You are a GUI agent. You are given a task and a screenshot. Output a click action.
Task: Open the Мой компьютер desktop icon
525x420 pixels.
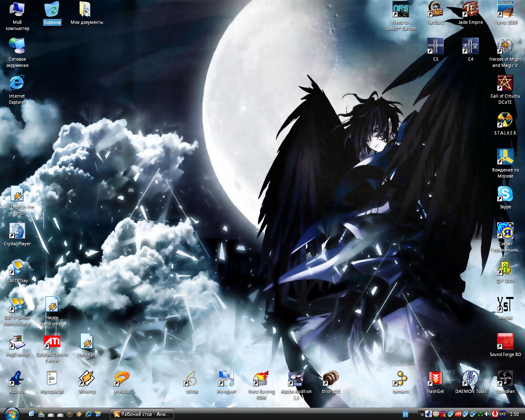(17, 16)
